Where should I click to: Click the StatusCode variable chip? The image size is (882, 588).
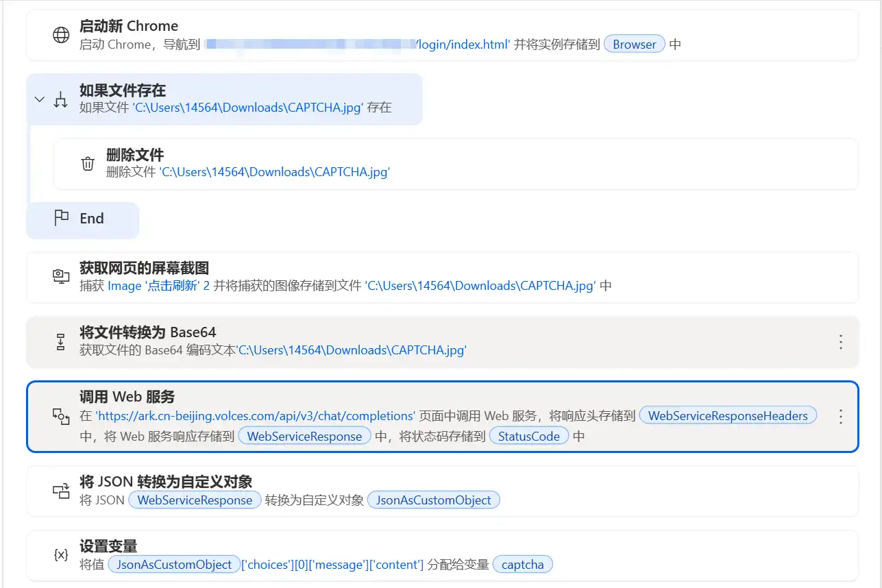tap(528, 436)
